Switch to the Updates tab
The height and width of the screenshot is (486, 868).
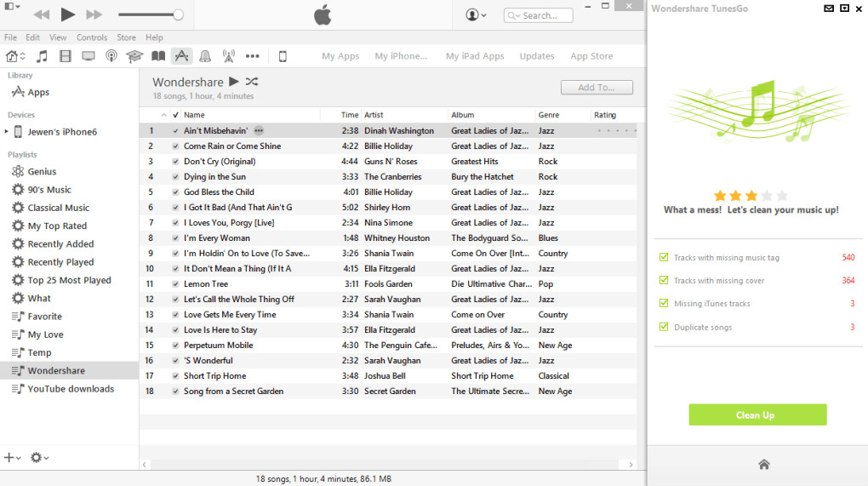point(537,56)
